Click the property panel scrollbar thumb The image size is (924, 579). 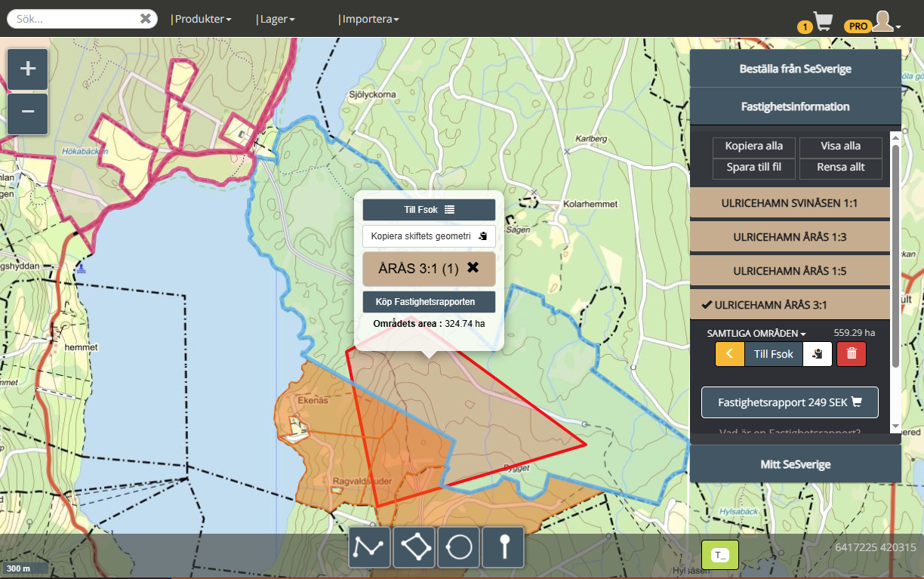click(x=896, y=255)
